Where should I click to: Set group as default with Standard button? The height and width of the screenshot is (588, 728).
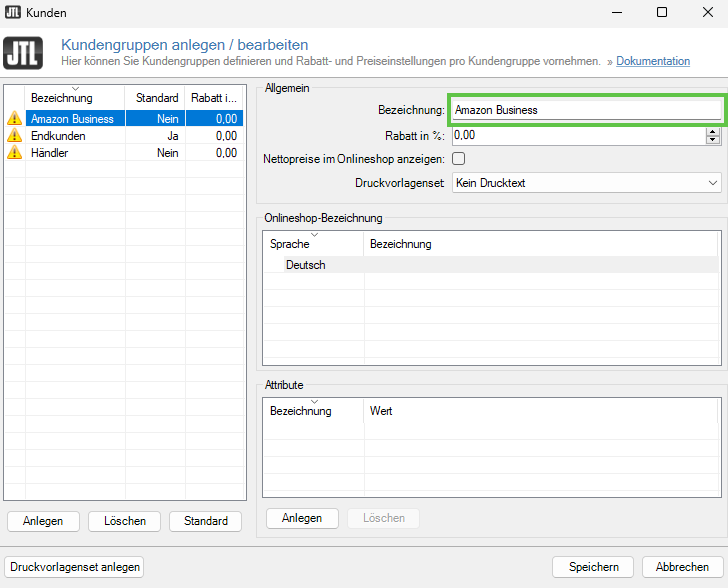205,521
